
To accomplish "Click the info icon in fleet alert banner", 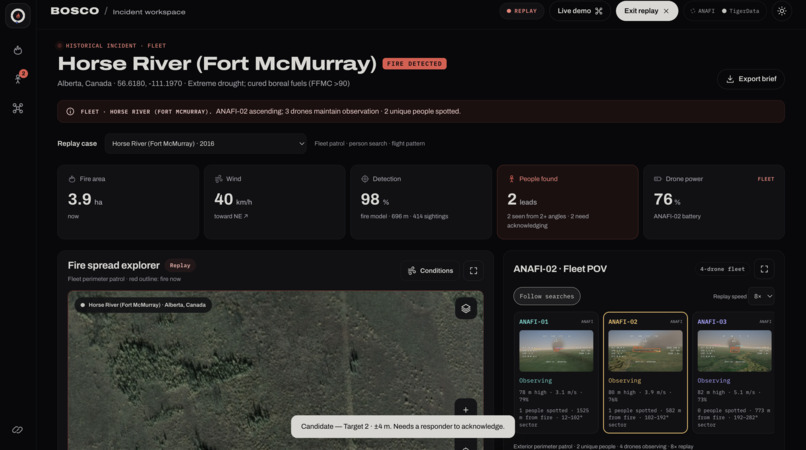I will (70, 112).
